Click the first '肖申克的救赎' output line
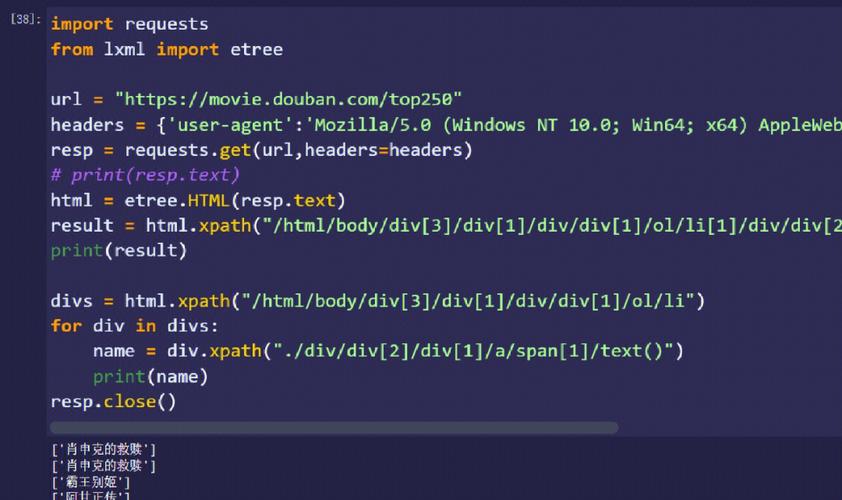 pyautogui.click(x=104, y=450)
